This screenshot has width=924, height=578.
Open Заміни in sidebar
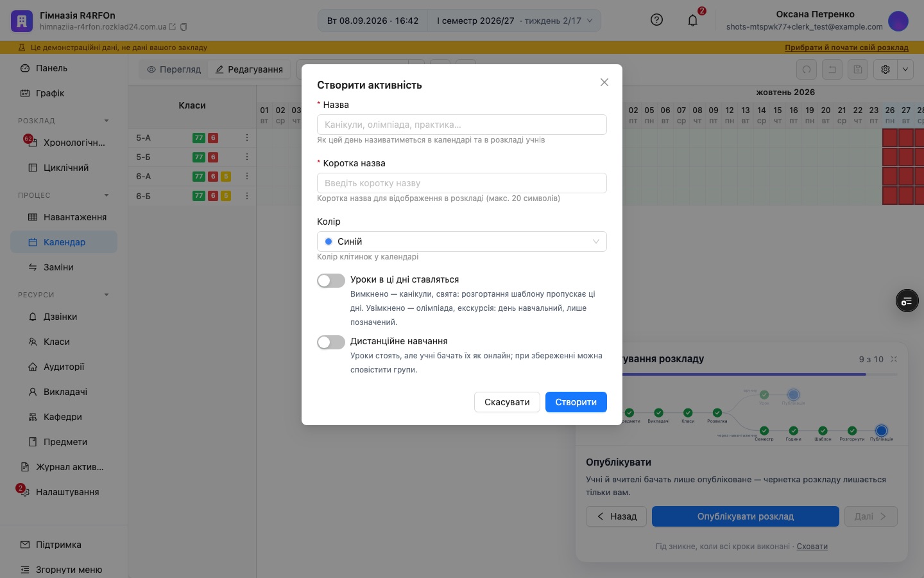click(x=64, y=267)
